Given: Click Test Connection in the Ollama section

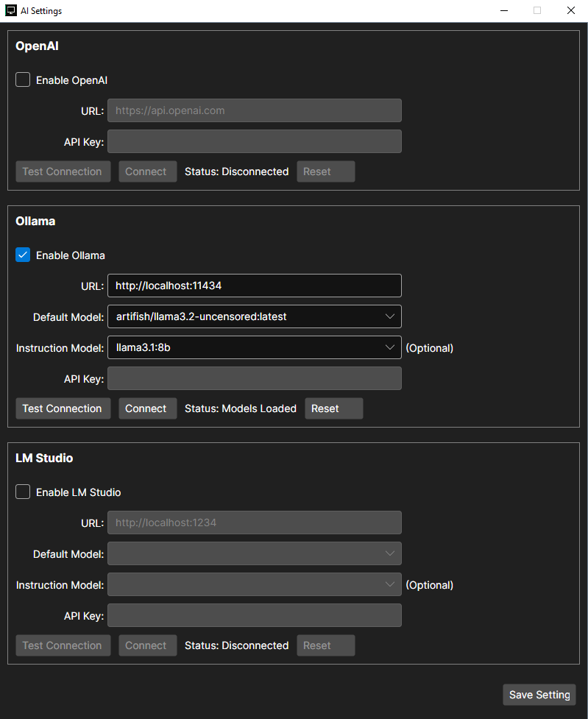Looking at the screenshot, I should [63, 408].
